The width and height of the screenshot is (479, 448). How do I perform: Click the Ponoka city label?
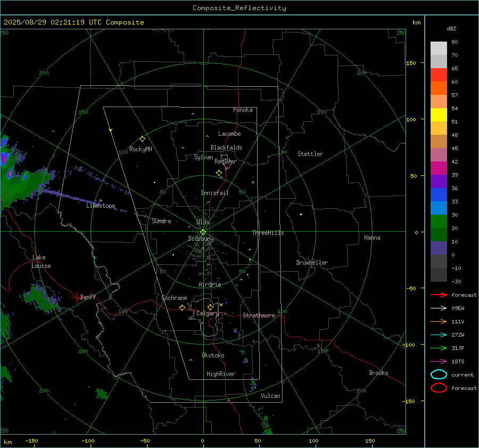coord(243,110)
